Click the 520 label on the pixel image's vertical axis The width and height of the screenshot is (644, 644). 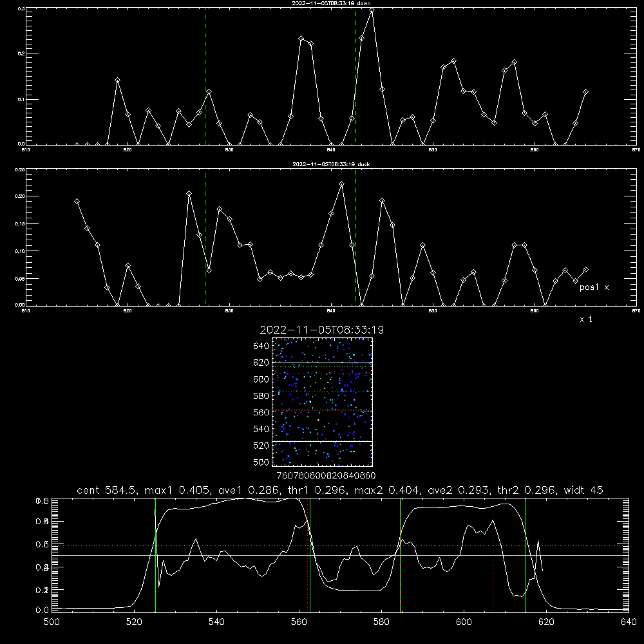[261, 446]
